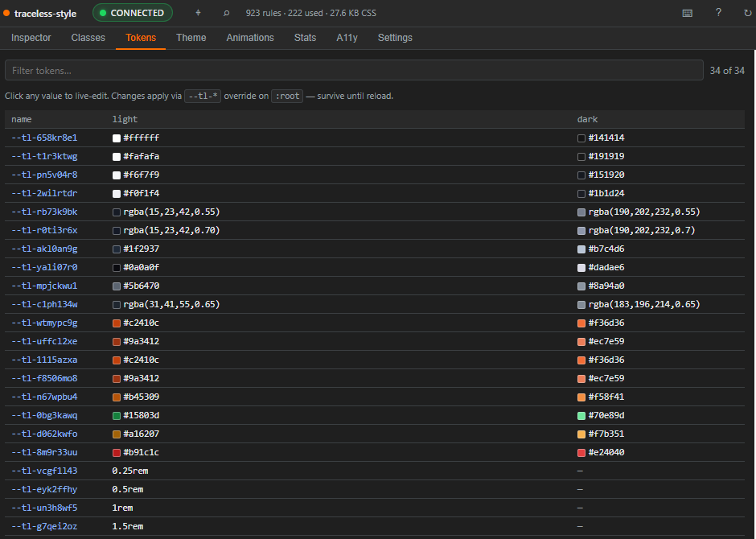Edit light value rgba(31,41,55,0.65)
The height and width of the screenshot is (539, 756).
point(171,304)
